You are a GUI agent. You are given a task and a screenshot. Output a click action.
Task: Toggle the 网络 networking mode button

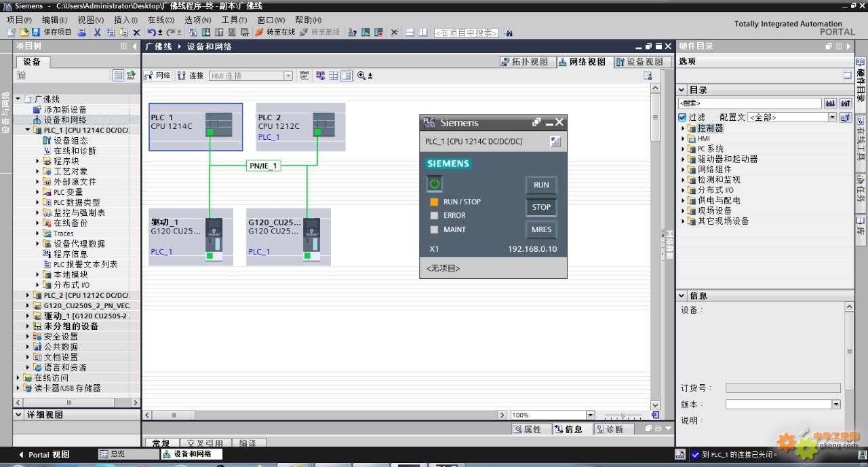tap(158, 75)
